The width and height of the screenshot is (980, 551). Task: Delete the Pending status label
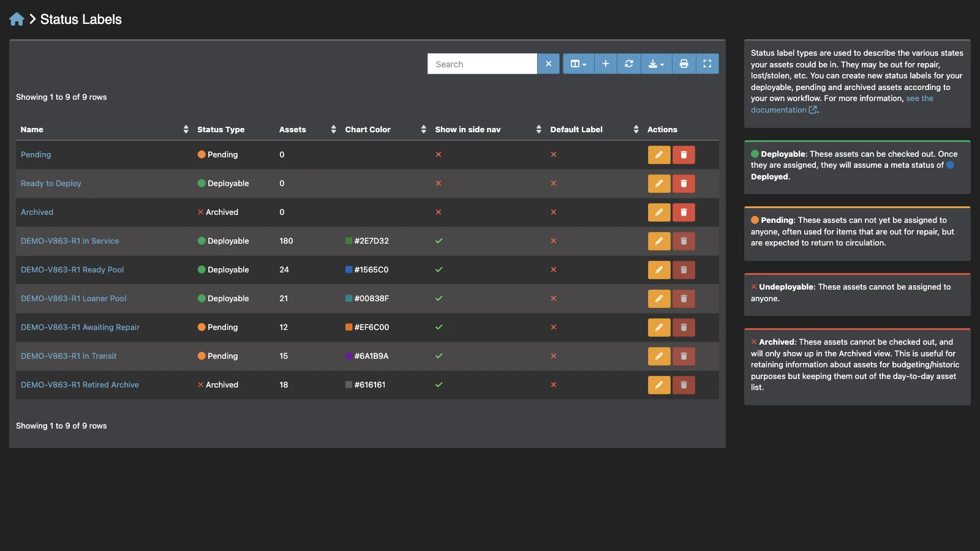684,155
